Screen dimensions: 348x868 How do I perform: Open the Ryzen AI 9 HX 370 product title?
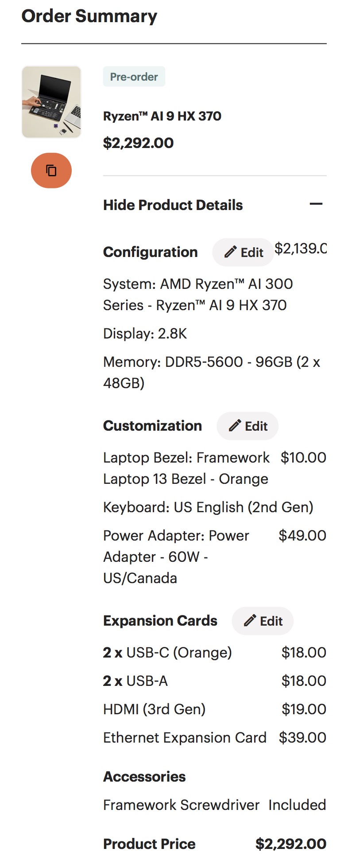162,116
